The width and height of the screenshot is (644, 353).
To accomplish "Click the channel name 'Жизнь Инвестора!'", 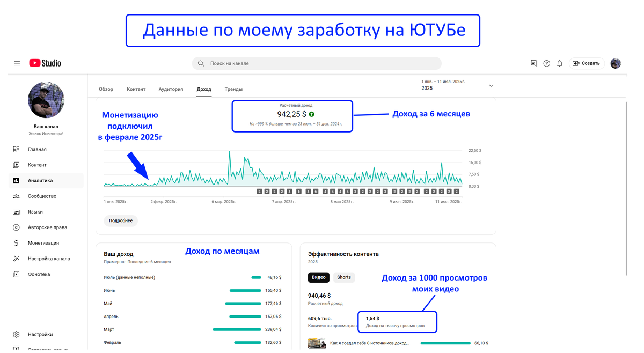I will [x=46, y=134].
